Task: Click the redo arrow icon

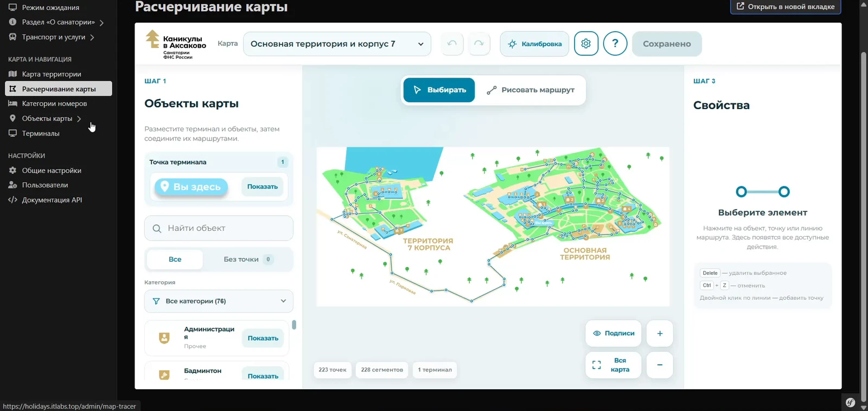Action: pyautogui.click(x=478, y=43)
